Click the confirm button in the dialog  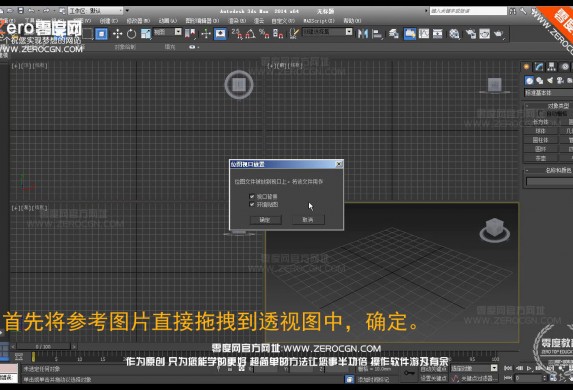tap(265, 220)
